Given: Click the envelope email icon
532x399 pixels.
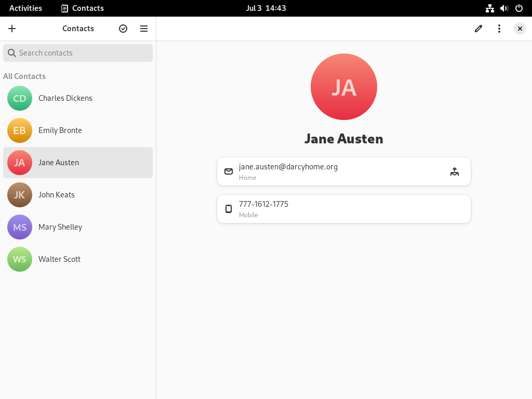Looking at the screenshot, I should [x=229, y=171].
